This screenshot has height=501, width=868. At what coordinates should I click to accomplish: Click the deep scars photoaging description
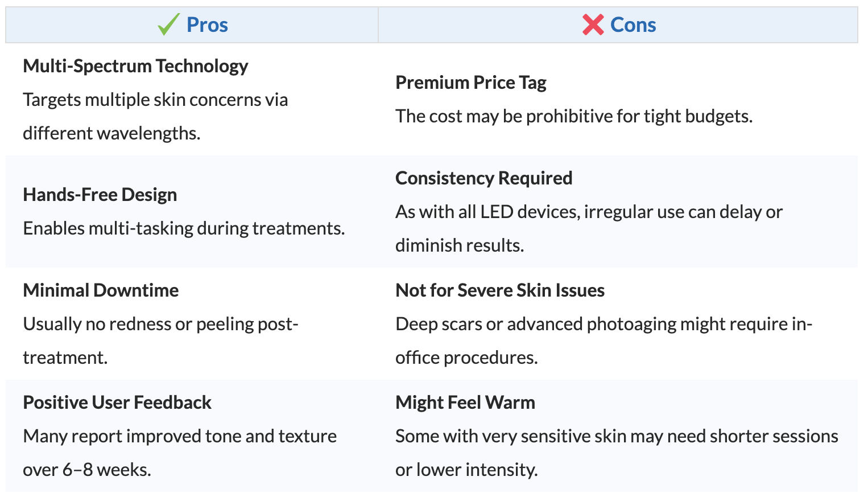tap(604, 340)
